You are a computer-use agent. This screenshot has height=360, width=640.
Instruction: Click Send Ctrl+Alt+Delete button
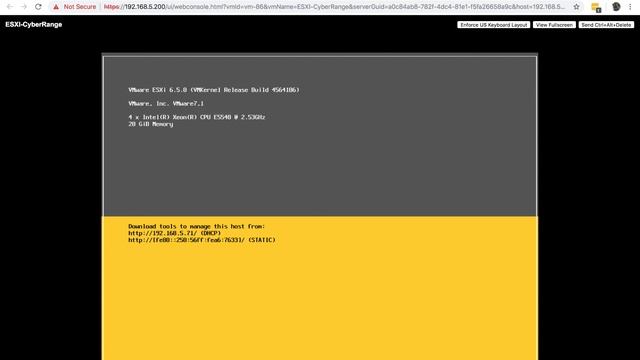[x=606, y=25]
